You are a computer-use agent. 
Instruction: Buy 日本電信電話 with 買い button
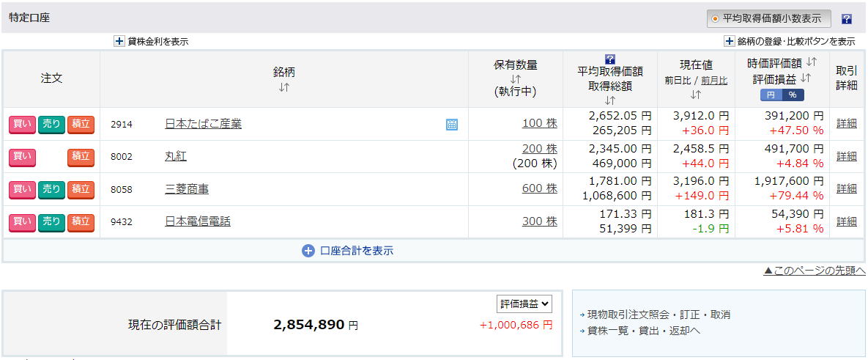click(22, 222)
